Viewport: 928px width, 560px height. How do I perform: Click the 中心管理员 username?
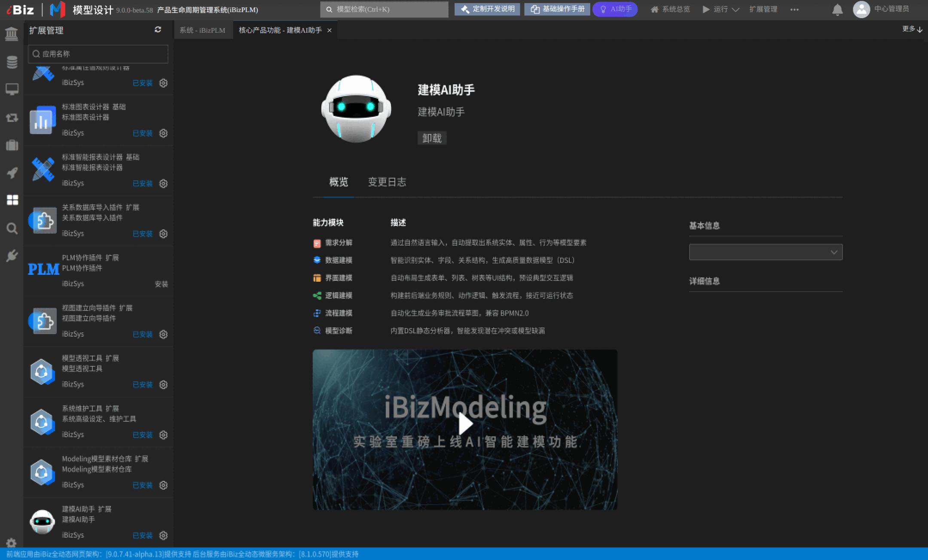(892, 9)
